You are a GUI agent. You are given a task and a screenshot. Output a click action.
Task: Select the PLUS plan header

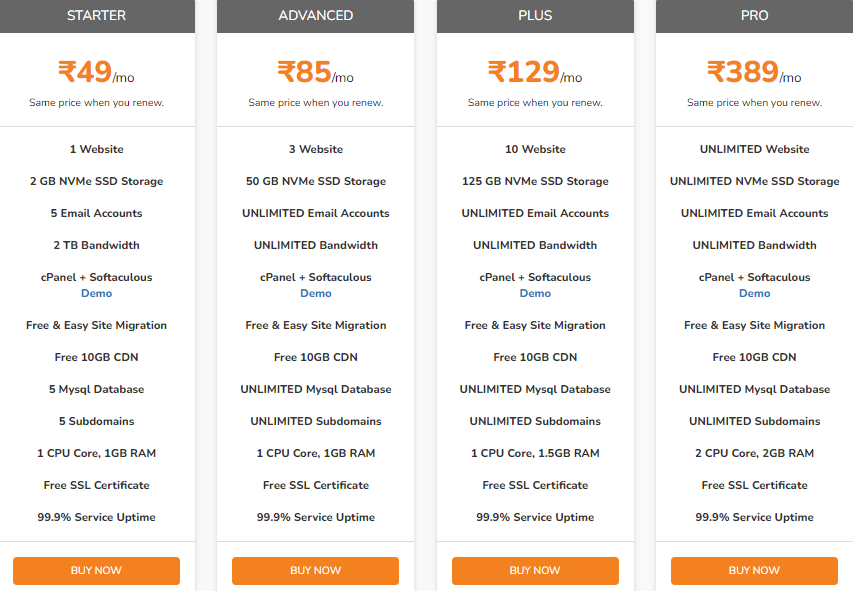(x=535, y=16)
